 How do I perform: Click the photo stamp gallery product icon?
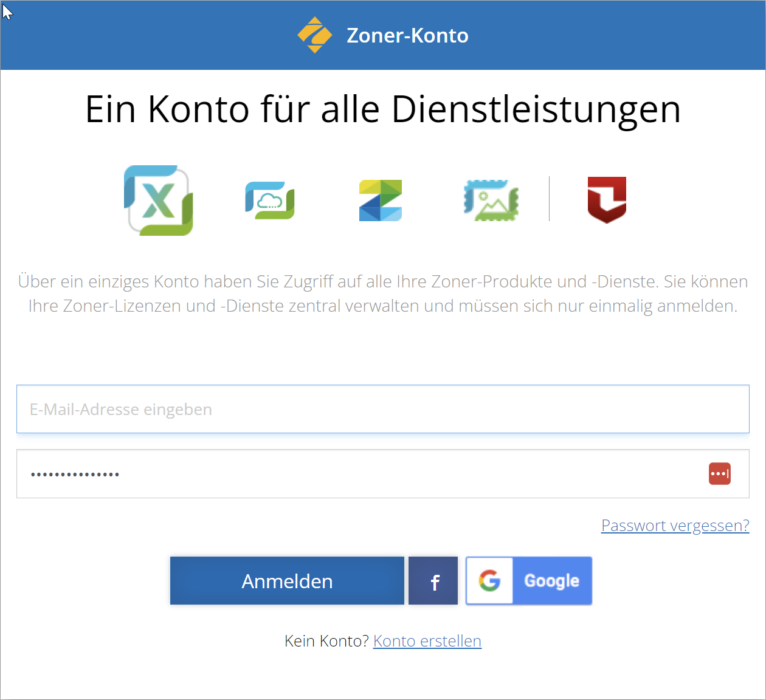tap(491, 199)
